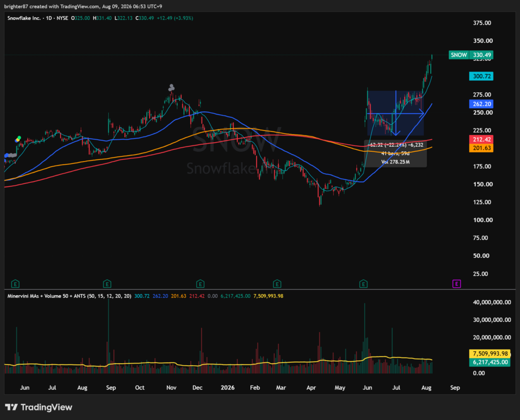Click the 2026 year label on time axis
The image size is (520, 420).
pyautogui.click(x=227, y=387)
